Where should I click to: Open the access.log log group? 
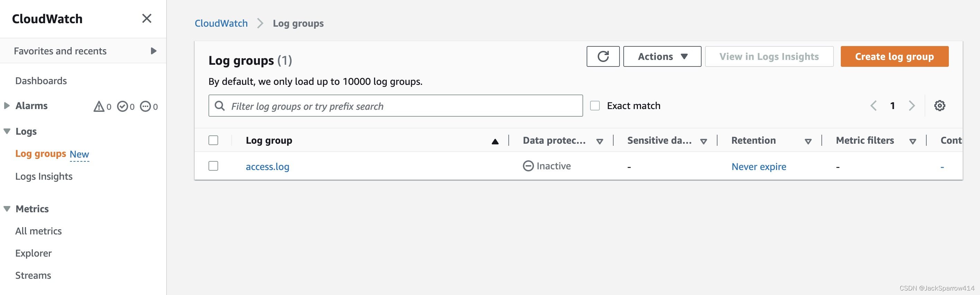point(267,167)
